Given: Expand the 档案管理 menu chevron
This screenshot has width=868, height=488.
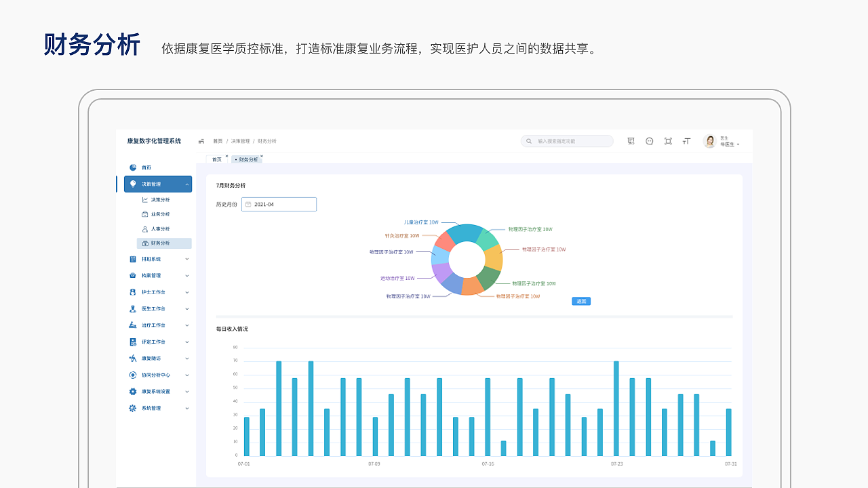Looking at the screenshot, I should tap(186, 275).
